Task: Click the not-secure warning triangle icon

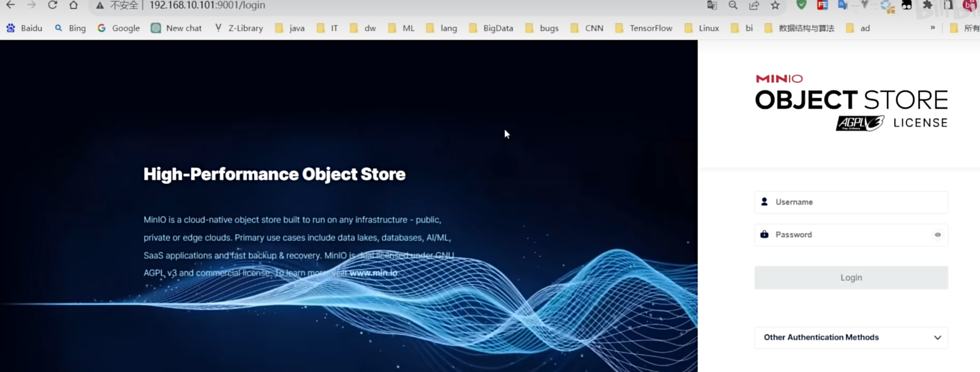Action: (x=100, y=6)
